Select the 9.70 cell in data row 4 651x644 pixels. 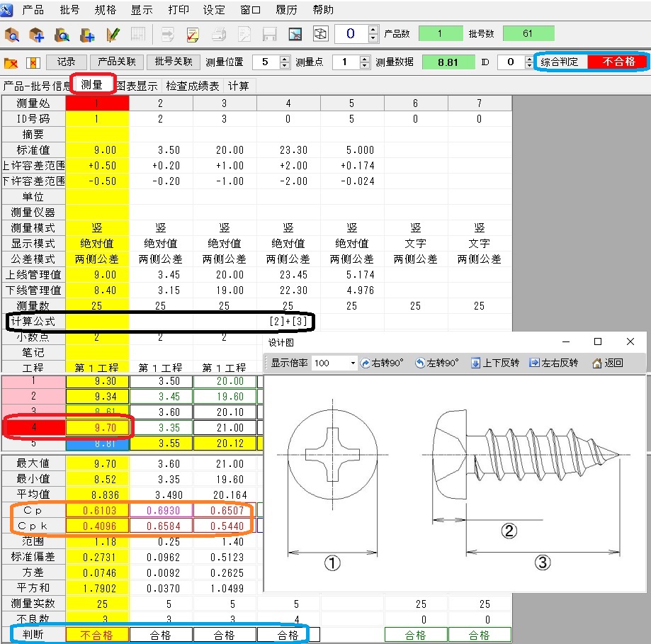pyautogui.click(x=97, y=428)
